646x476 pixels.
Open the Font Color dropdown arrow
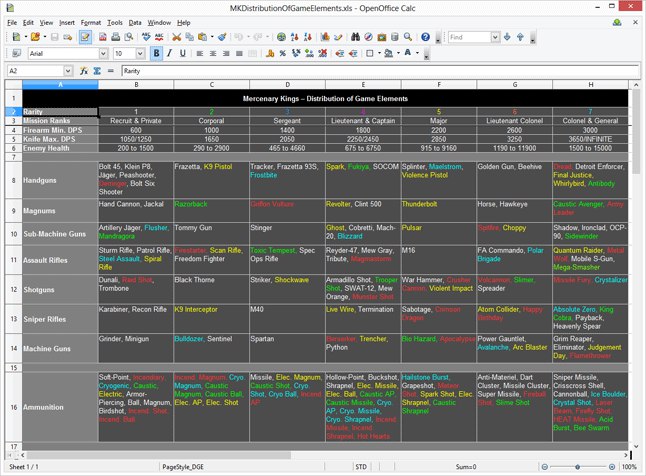point(417,53)
